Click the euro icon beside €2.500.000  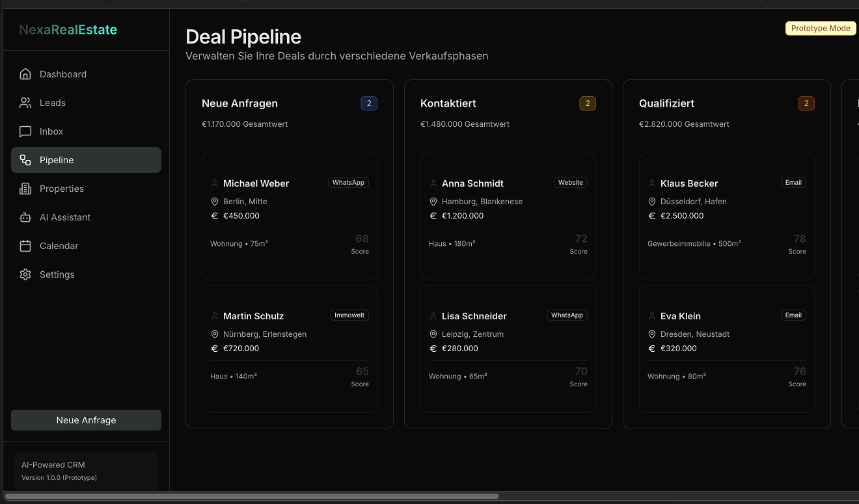(x=652, y=215)
